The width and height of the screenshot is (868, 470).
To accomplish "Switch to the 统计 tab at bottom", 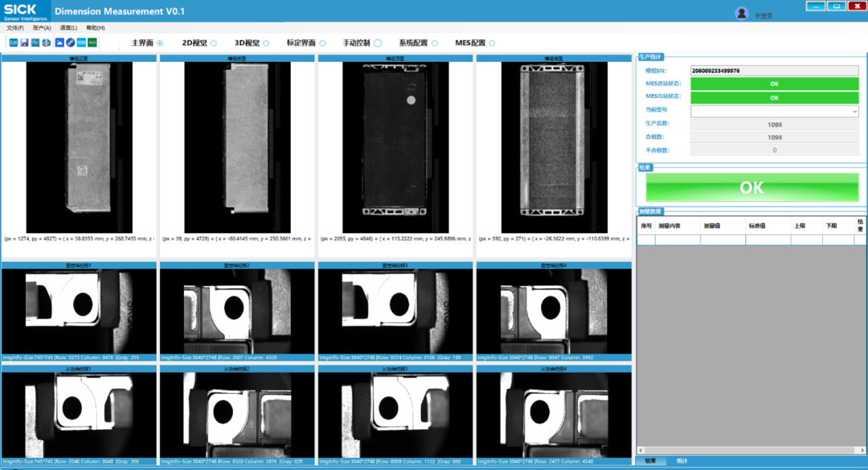I will (682, 461).
